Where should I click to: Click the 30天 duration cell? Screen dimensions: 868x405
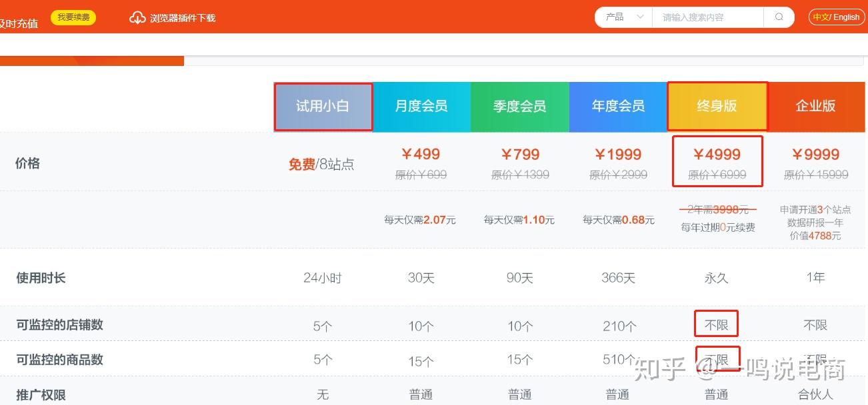pyautogui.click(x=421, y=278)
